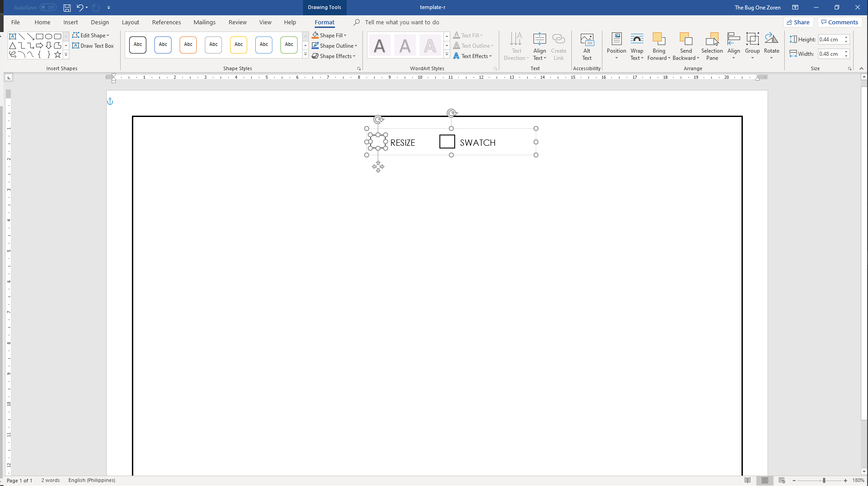
Task: Click the Ribbon Display Options icon
Action: (795, 8)
